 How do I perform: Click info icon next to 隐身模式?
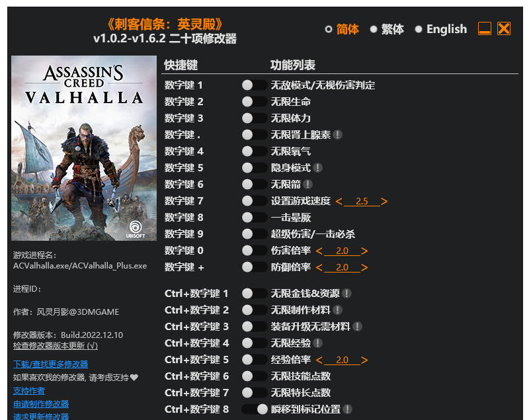(x=317, y=167)
